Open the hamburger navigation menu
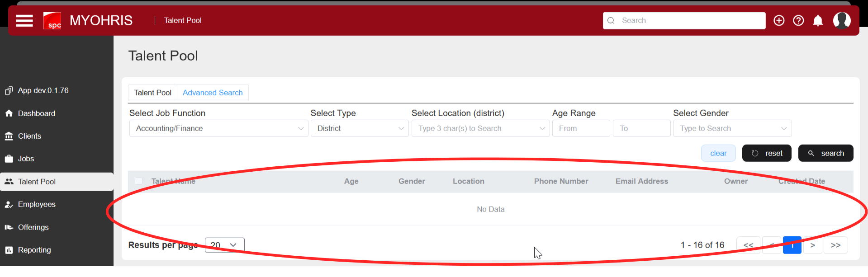868x277 pixels. pos(24,21)
